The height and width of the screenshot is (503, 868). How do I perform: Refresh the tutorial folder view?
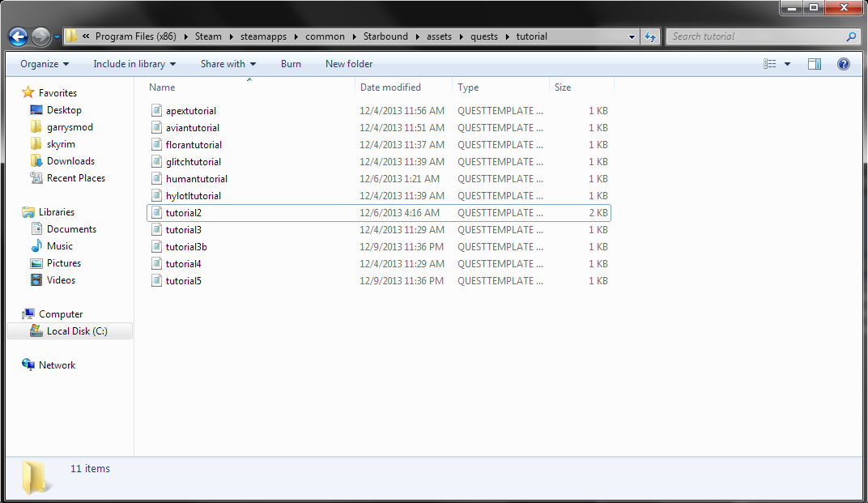point(650,36)
